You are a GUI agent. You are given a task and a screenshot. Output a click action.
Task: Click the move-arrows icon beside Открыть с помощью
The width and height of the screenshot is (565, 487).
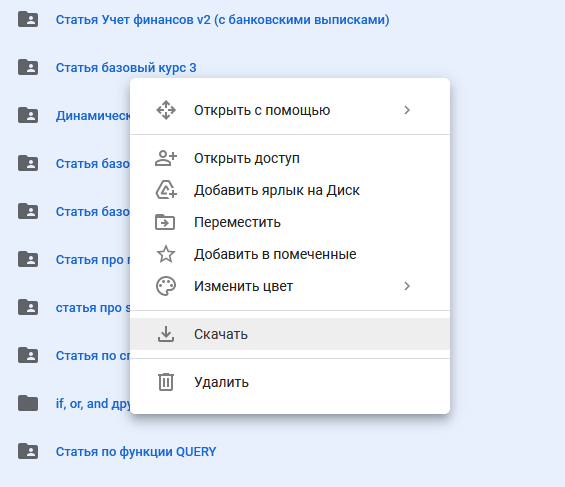(x=166, y=110)
